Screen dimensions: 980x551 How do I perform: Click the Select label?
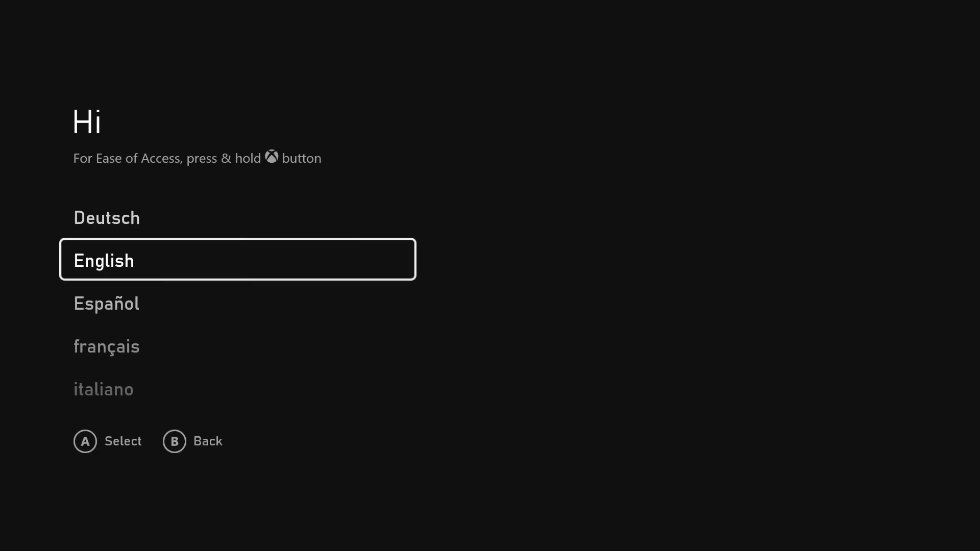[x=123, y=441]
